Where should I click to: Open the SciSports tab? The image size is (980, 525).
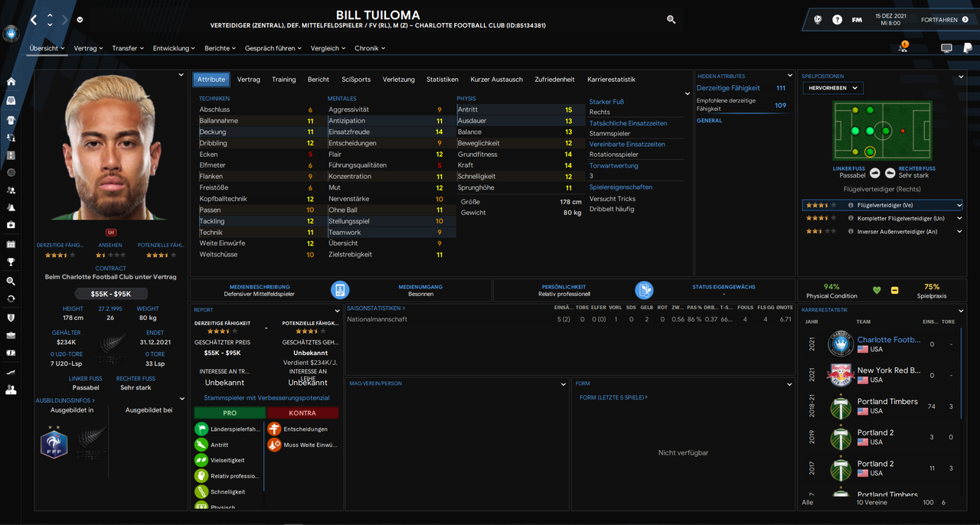356,80
